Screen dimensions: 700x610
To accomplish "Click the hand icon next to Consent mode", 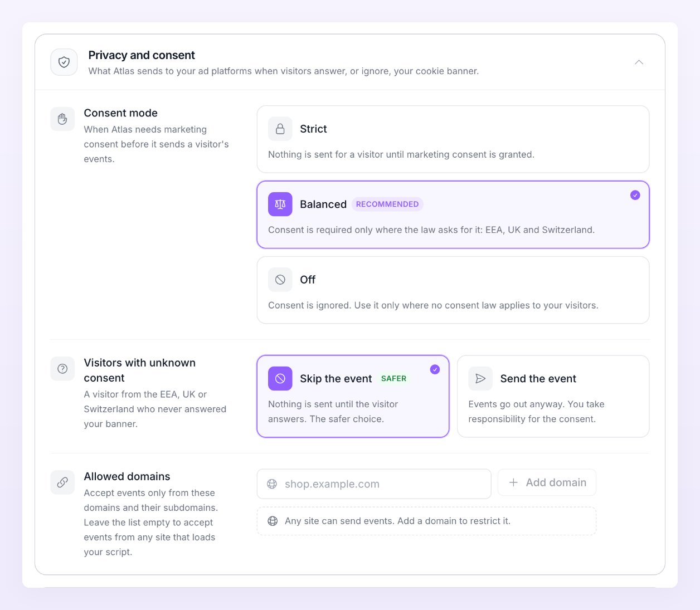I will tap(62, 119).
